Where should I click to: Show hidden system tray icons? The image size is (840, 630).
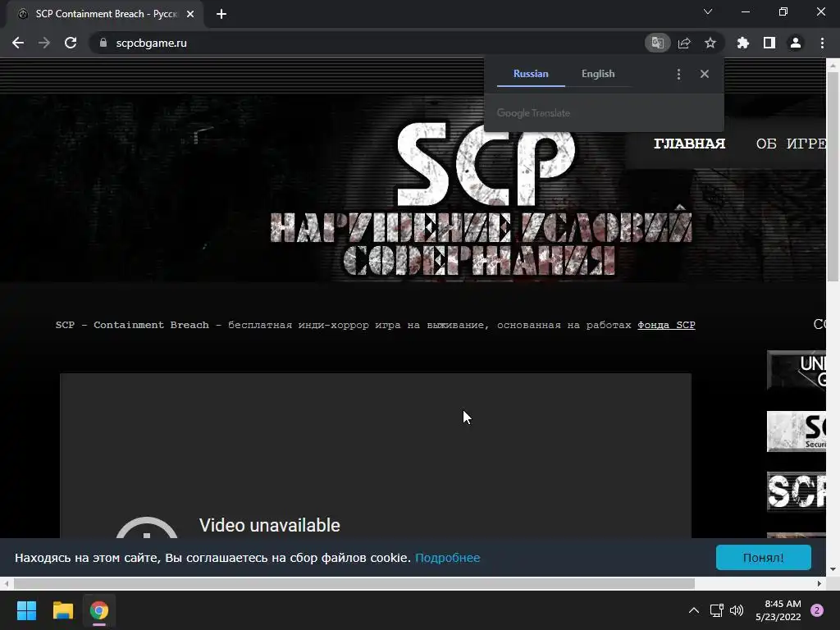[694, 610]
